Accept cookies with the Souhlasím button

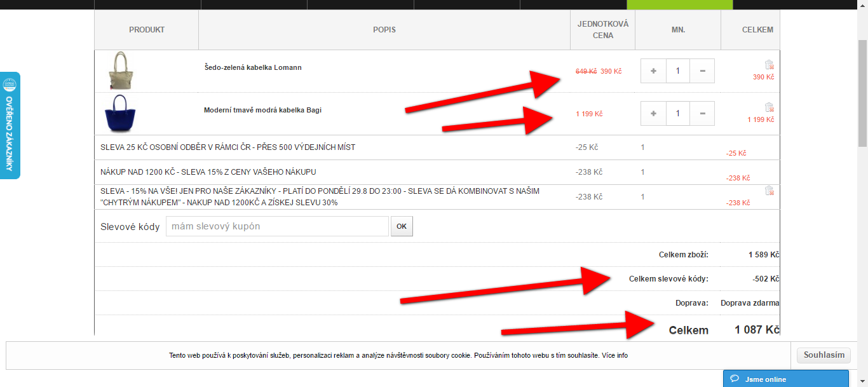tap(824, 355)
